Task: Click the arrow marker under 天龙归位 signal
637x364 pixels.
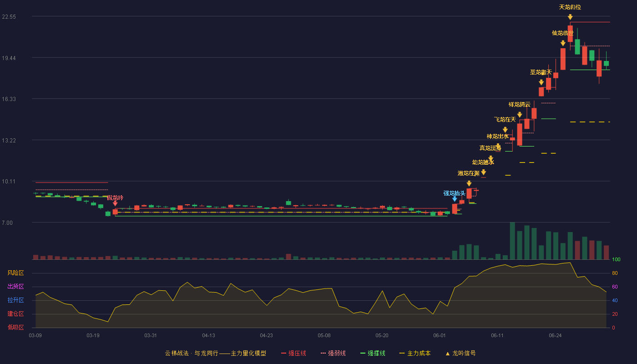Action: click(x=570, y=17)
